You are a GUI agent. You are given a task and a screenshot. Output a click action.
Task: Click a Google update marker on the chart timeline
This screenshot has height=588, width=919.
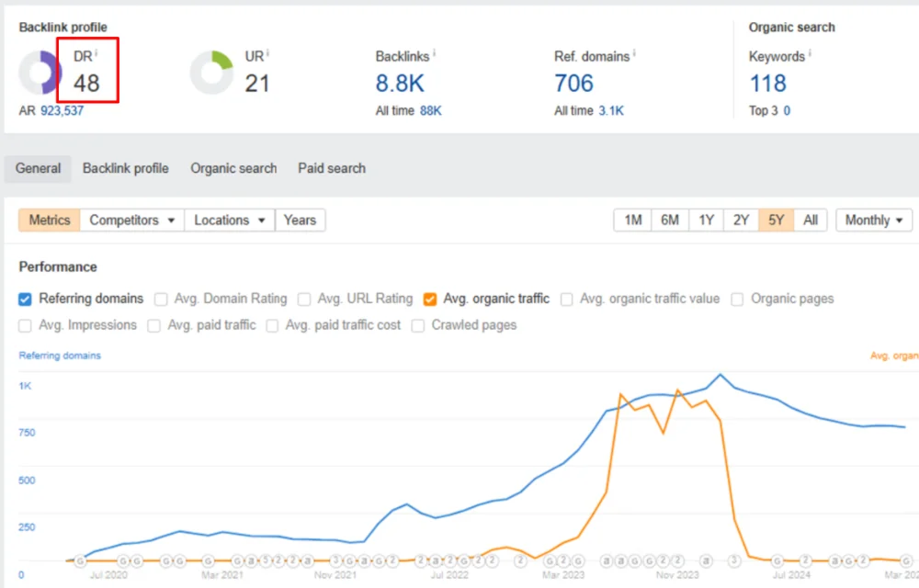(x=80, y=560)
